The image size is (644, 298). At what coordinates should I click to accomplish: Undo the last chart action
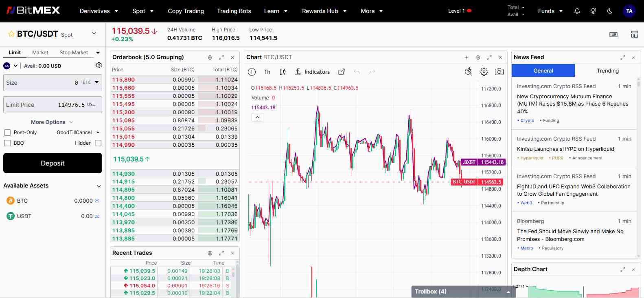click(357, 72)
